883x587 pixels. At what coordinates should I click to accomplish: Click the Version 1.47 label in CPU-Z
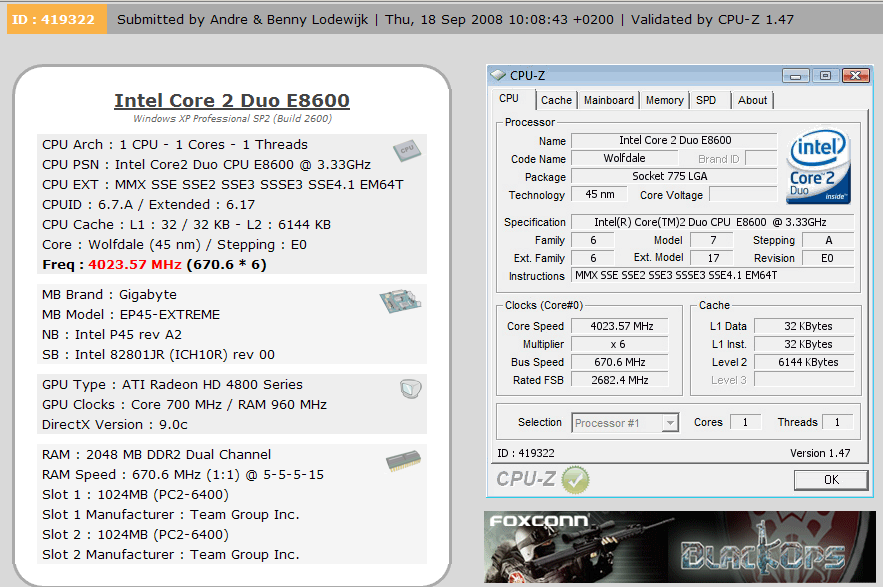820,453
